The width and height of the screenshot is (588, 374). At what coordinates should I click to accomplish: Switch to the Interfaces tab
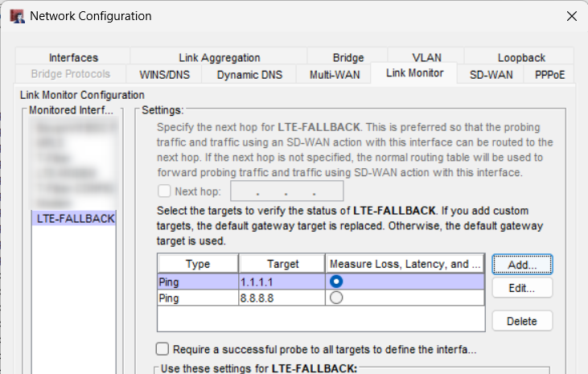tap(73, 57)
